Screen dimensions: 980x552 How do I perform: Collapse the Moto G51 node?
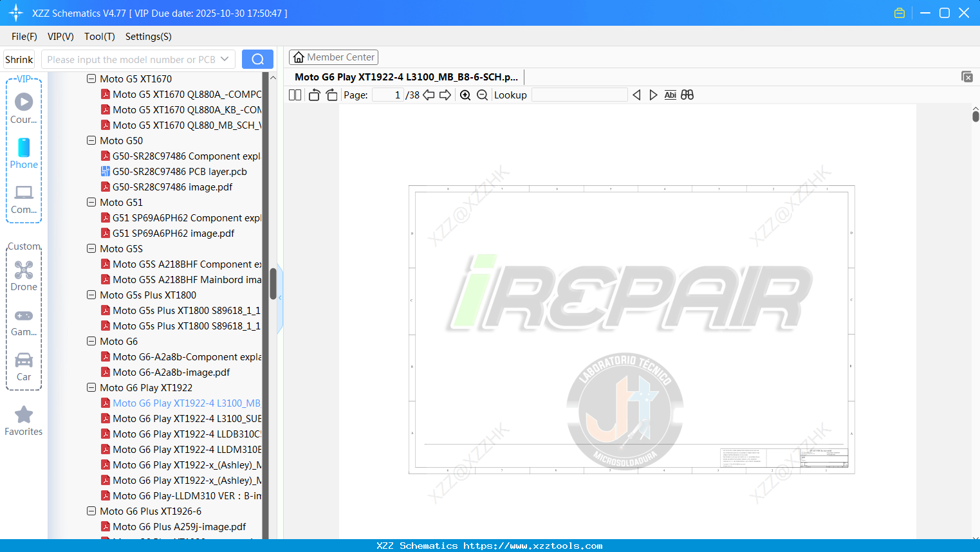[x=91, y=202]
